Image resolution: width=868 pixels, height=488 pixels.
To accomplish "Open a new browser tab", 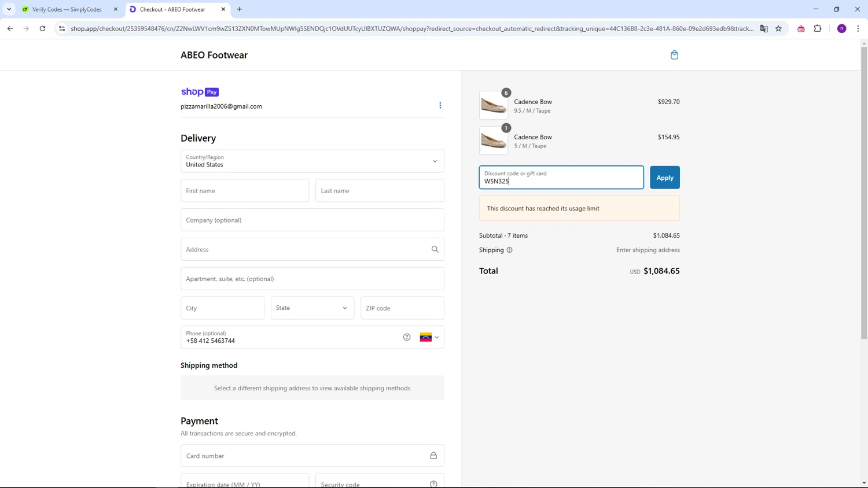I will click(240, 9).
